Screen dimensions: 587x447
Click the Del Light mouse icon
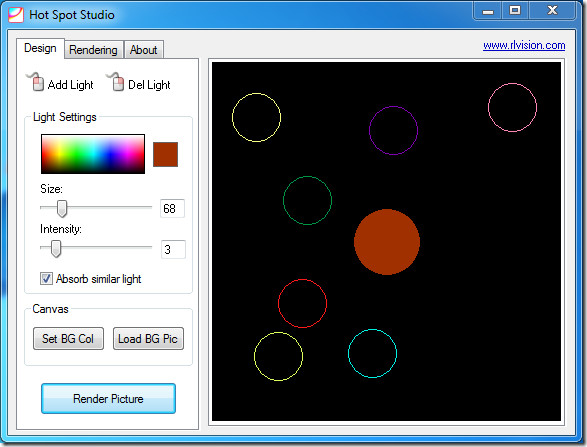pos(116,82)
